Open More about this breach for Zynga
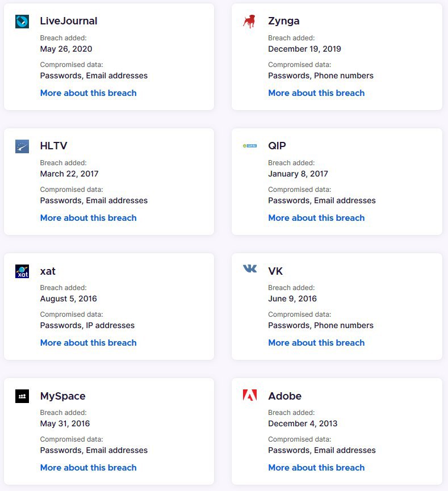The height and width of the screenshot is (491, 448). point(316,93)
